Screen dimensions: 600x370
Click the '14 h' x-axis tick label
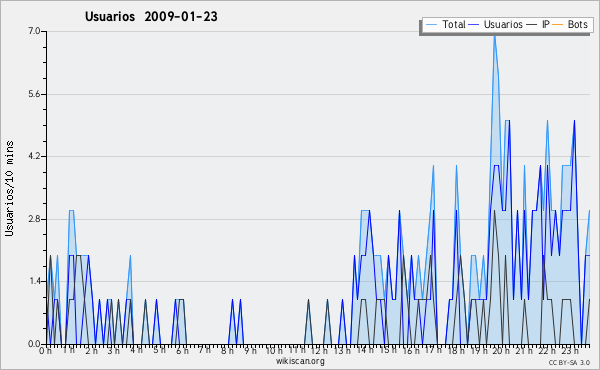click(365, 350)
